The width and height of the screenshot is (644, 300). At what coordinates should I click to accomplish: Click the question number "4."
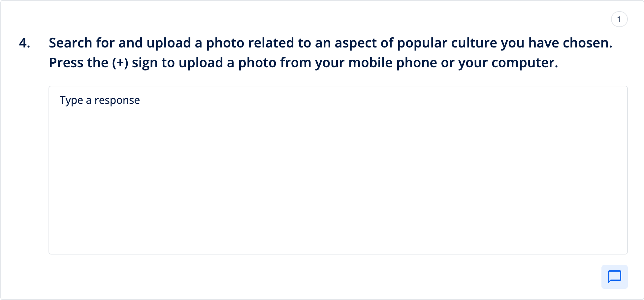click(x=25, y=43)
